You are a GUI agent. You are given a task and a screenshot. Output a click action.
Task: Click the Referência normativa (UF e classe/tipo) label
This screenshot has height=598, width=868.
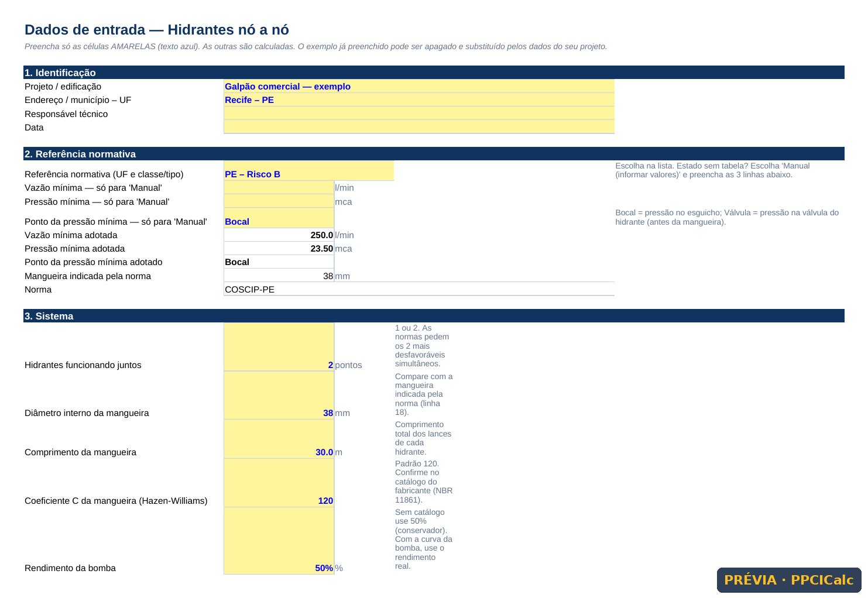tap(104, 174)
